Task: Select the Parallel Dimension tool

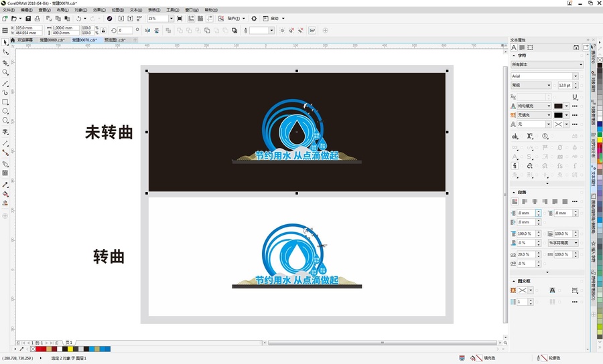Action: [5, 143]
